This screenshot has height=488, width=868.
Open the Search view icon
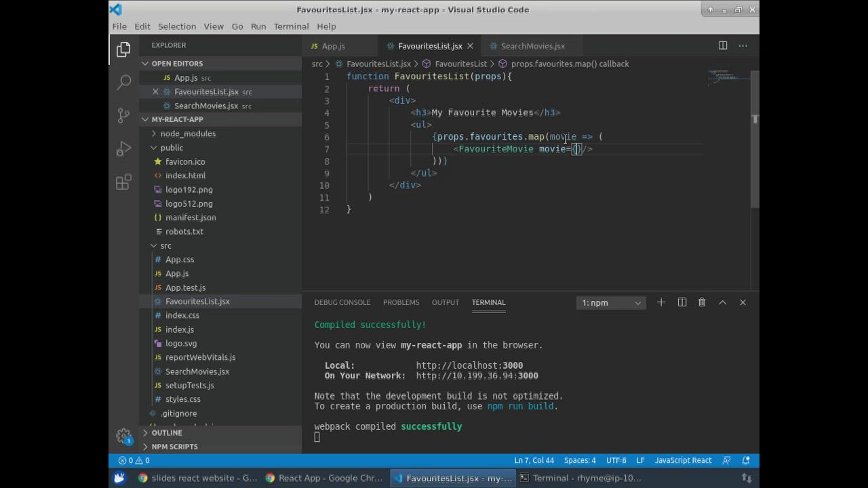(x=123, y=83)
